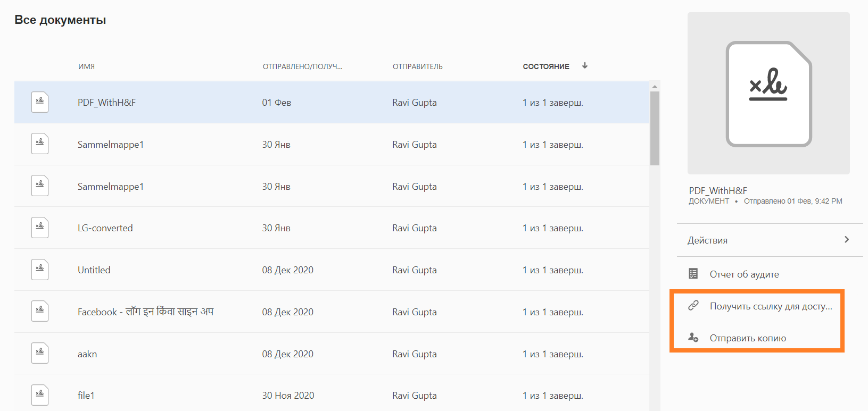The height and width of the screenshot is (411, 868).
Task: Click the Untitled document file icon
Action: (x=40, y=270)
